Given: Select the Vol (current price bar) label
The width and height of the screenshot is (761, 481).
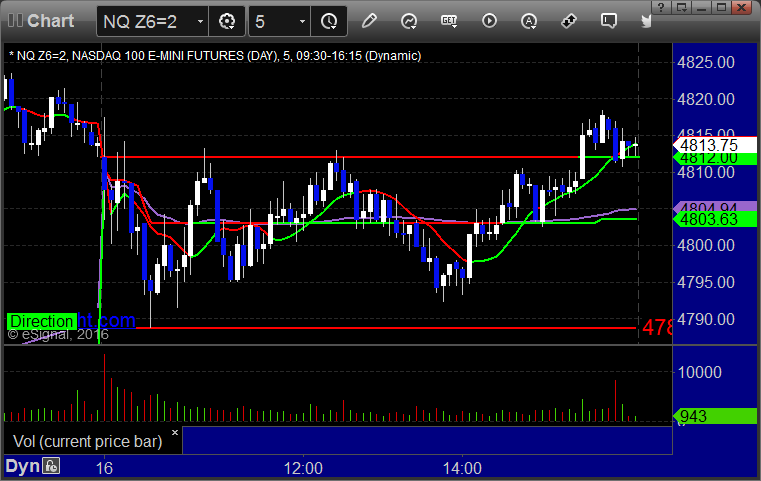Looking at the screenshot, I should point(87,441).
